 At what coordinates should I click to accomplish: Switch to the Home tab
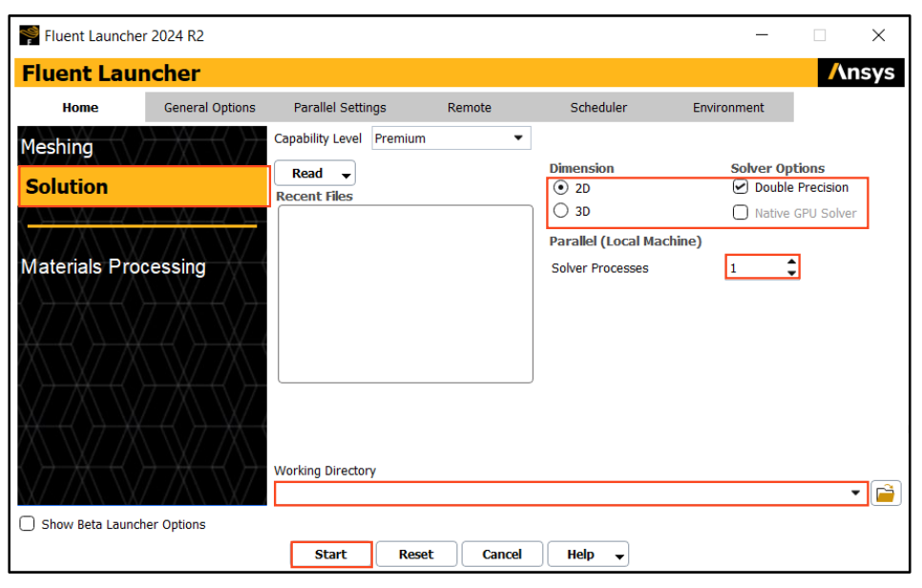(x=80, y=108)
